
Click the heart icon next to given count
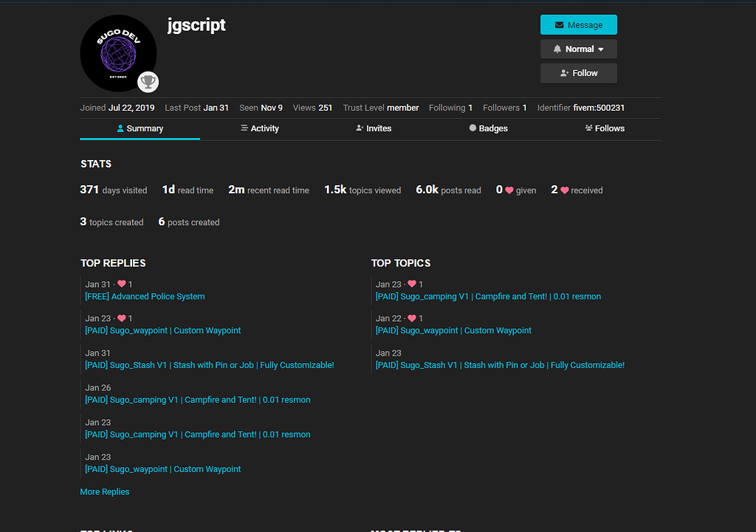point(509,190)
